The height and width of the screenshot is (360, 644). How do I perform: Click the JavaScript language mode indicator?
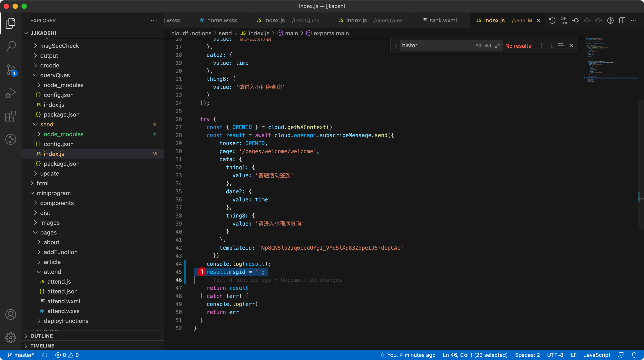point(597,355)
